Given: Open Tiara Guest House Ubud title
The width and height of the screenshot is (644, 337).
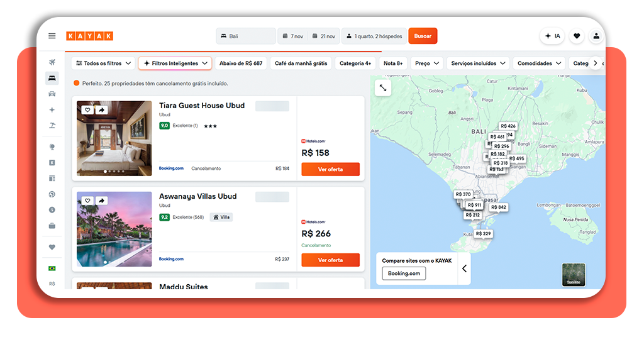Looking at the screenshot, I should 202,106.
